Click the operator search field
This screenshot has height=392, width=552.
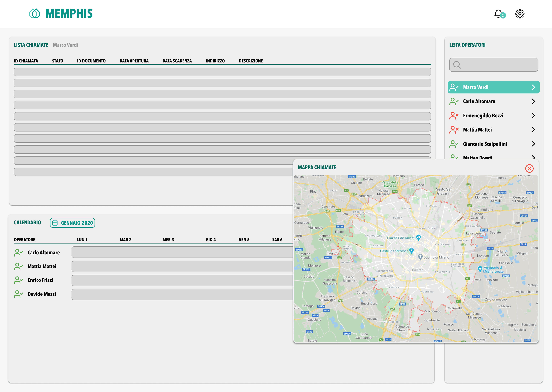[493, 65]
